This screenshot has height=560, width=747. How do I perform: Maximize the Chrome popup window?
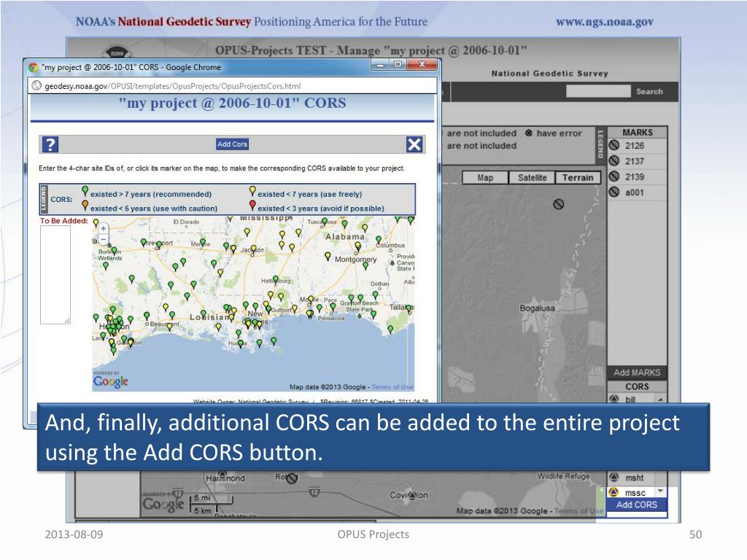(398, 64)
